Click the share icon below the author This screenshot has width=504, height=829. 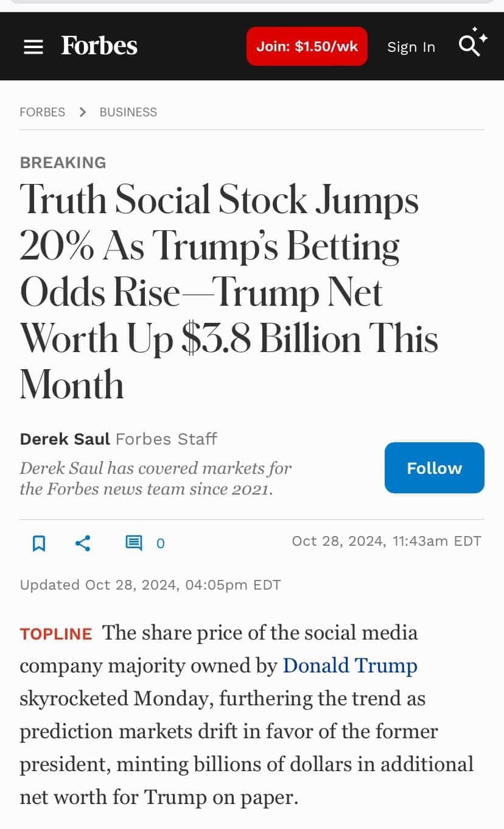(x=83, y=543)
